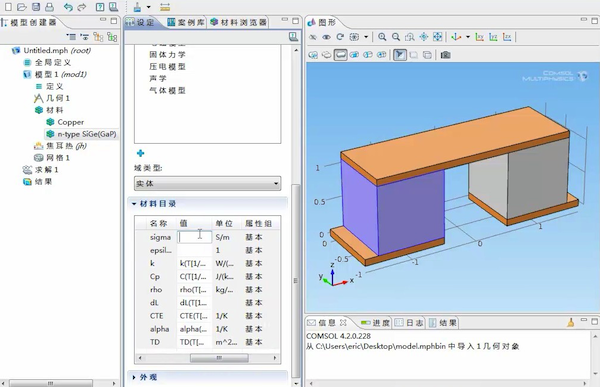This screenshot has height=387, width=600.
Task: Click zoom to selection icon
Action: (424, 37)
